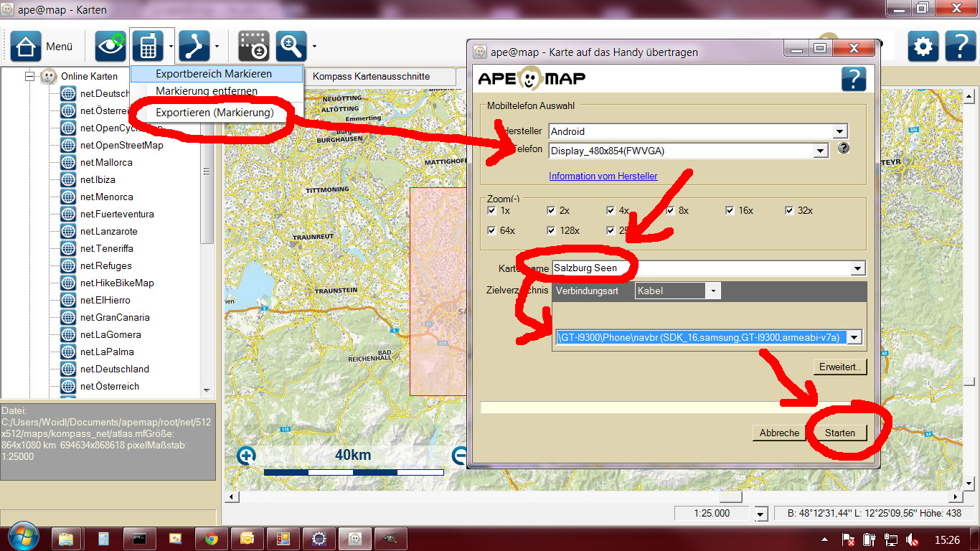The width and height of the screenshot is (980, 551).
Task: Open the Information vom Hersteller link
Action: click(603, 176)
